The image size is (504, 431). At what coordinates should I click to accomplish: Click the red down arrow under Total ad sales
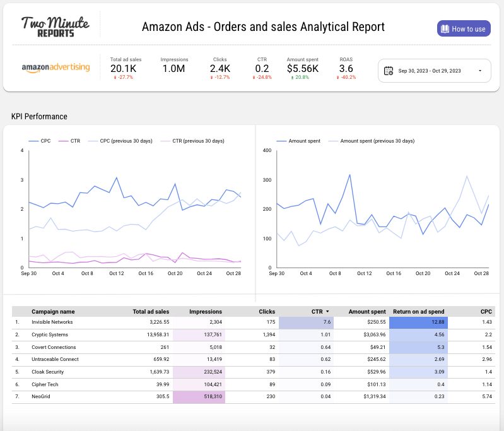115,78
